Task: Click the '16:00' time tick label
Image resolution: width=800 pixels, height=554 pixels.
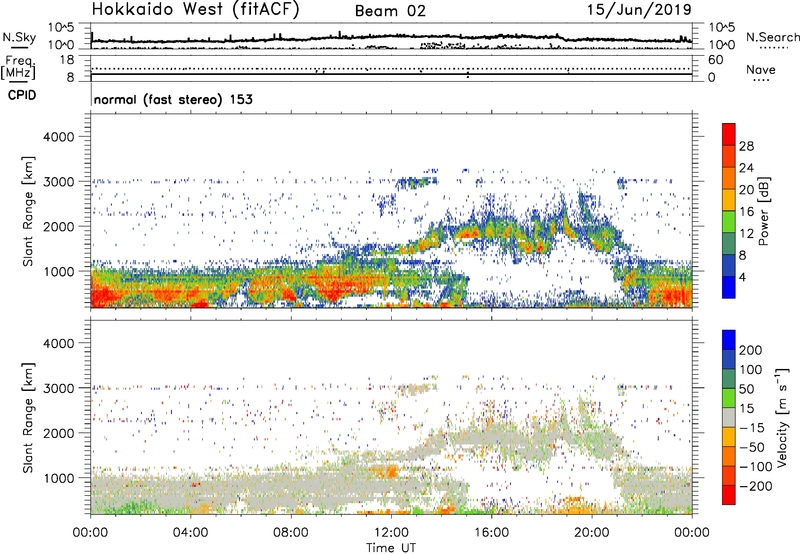Action: 491,533
